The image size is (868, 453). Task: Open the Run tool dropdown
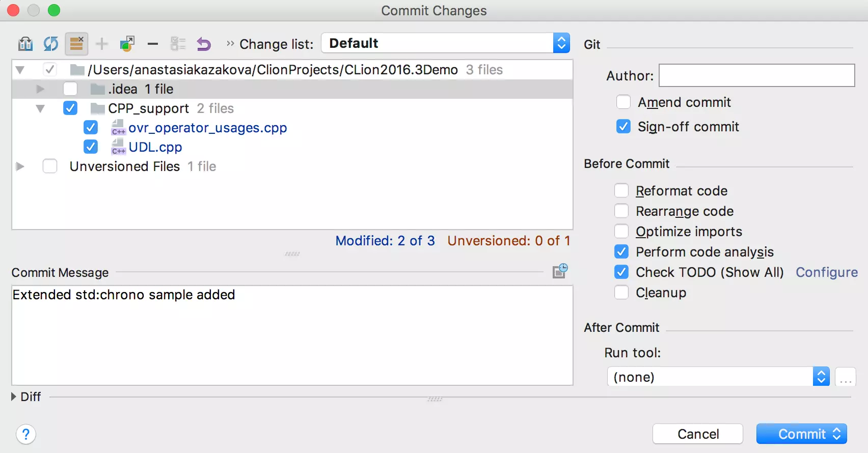(x=718, y=377)
